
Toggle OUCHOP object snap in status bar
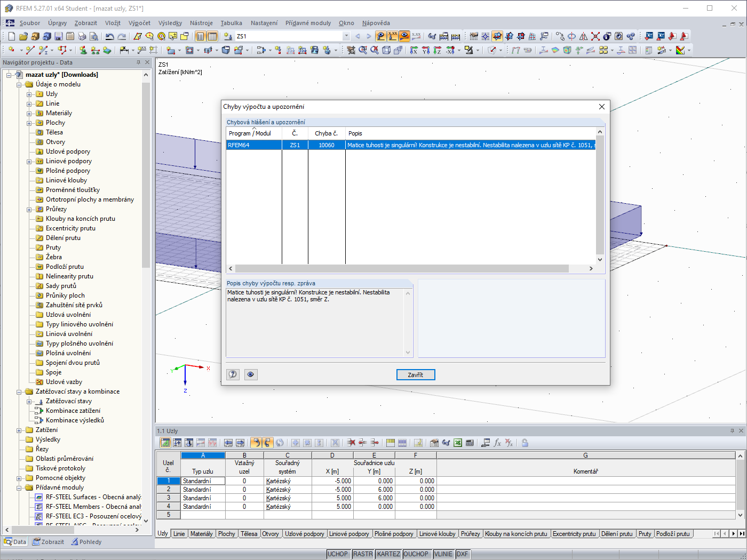click(416, 554)
